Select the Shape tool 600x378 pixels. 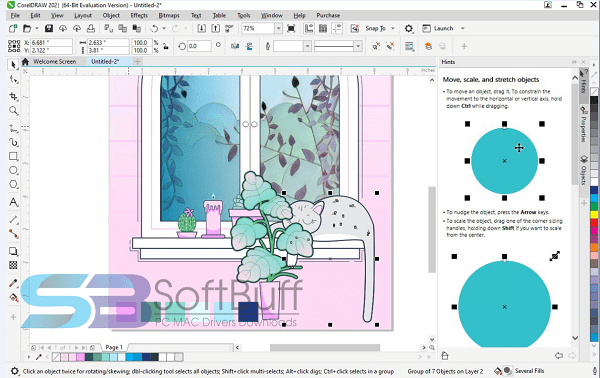pos(13,79)
